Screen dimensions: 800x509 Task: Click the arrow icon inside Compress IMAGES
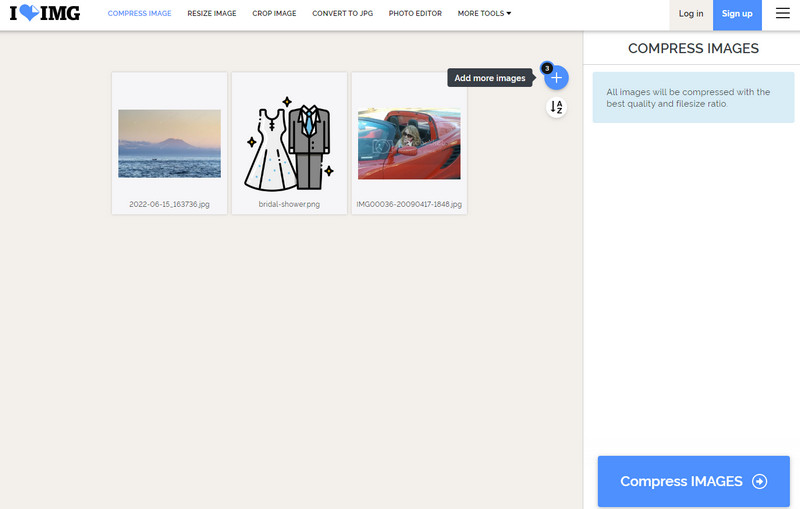(759, 481)
